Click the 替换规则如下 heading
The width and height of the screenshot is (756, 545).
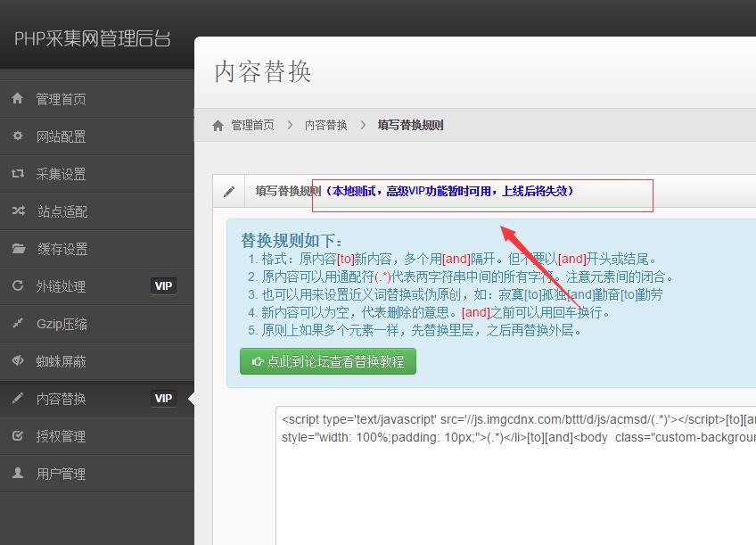coord(292,240)
